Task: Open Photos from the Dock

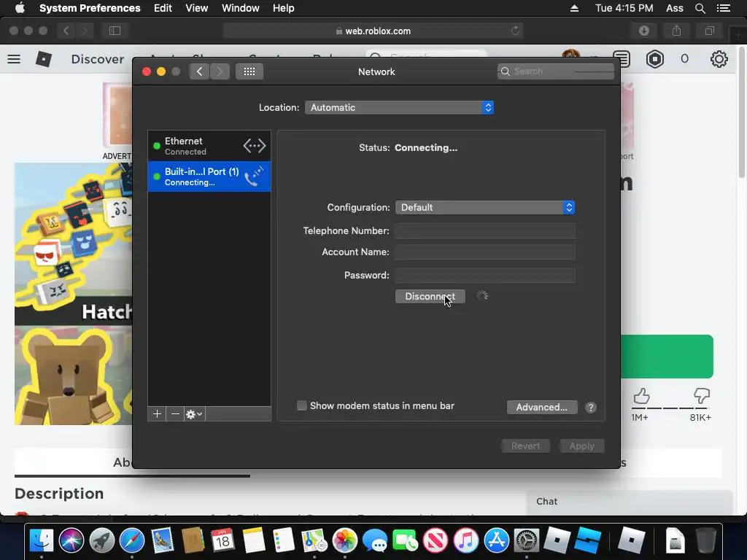Action: [344, 540]
